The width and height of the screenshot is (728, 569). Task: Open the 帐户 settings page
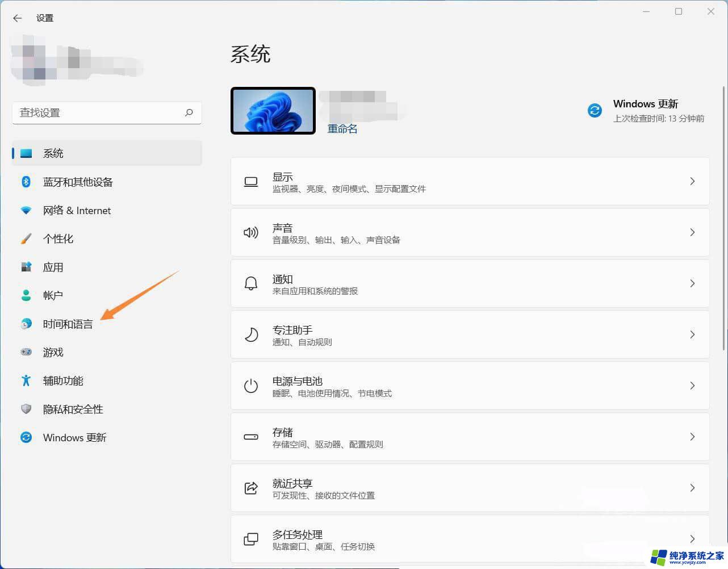(107, 295)
